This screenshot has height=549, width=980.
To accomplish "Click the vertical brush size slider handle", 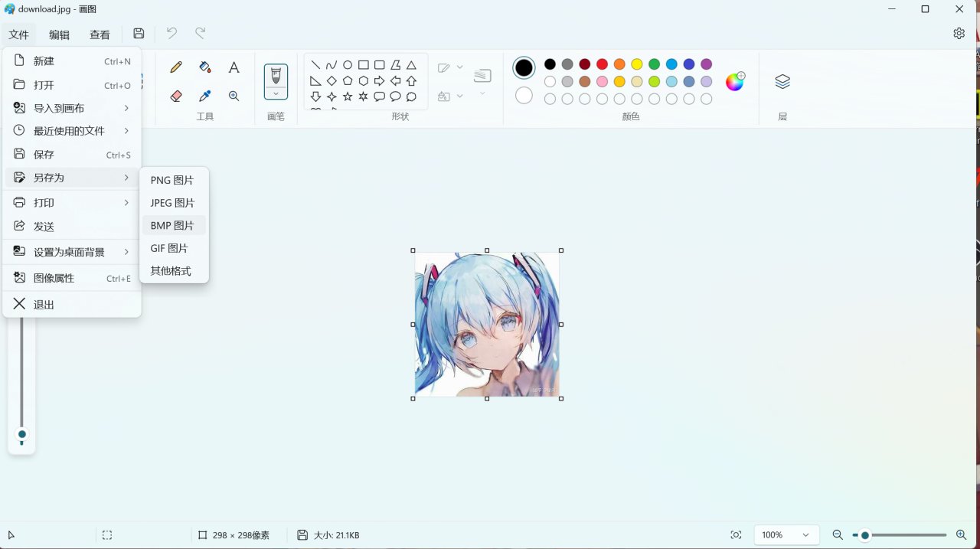I will 21,435.
